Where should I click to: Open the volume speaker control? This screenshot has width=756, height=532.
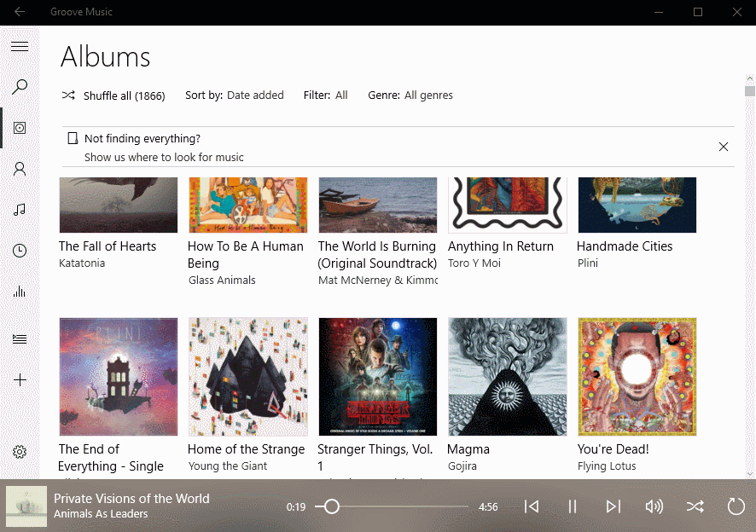click(x=654, y=506)
